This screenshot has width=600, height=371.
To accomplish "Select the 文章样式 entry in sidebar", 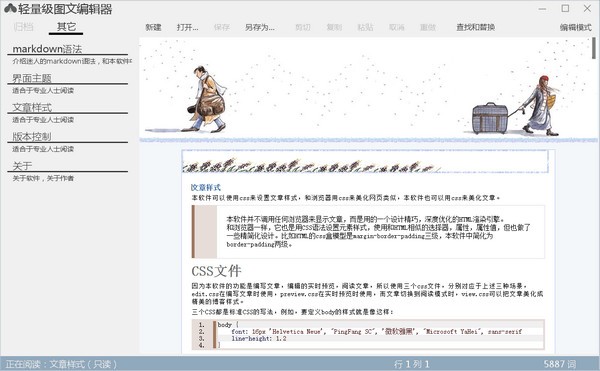I will [32, 107].
